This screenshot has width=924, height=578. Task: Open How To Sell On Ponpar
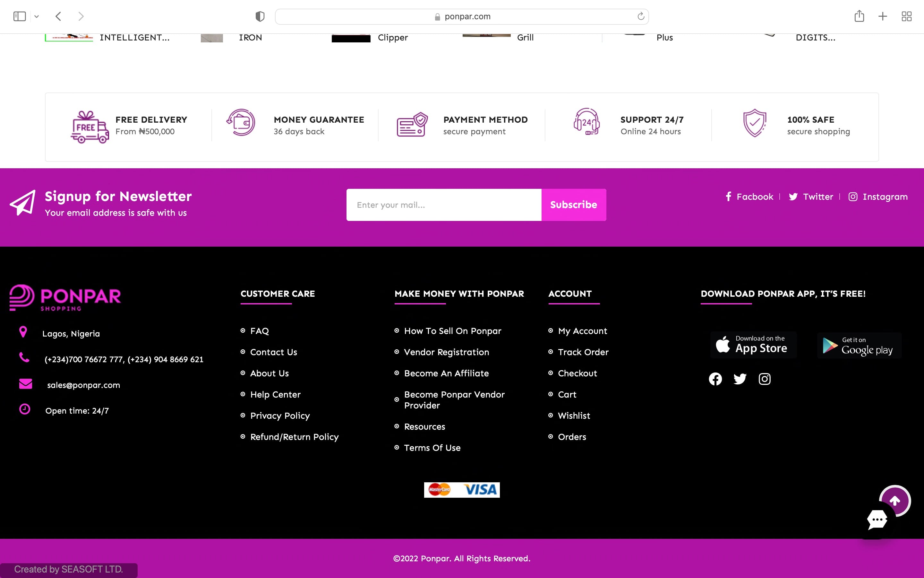(452, 331)
